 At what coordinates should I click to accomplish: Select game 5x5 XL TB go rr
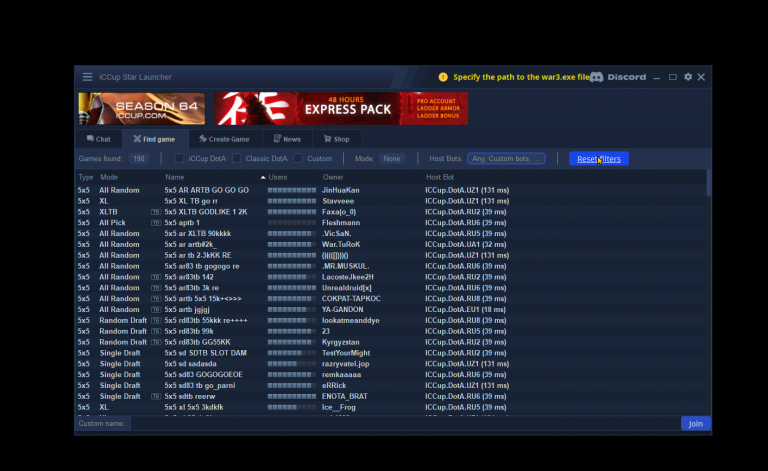point(391,201)
